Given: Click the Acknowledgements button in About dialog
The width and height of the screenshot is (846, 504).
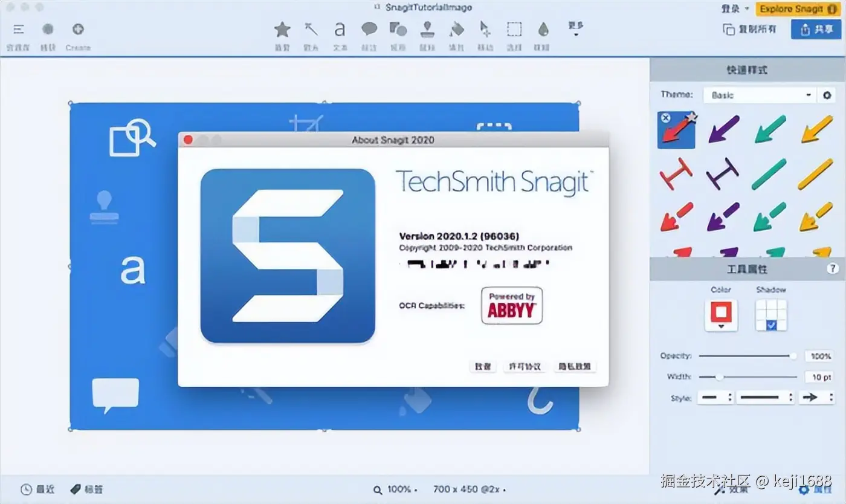Looking at the screenshot, I should pyautogui.click(x=483, y=366).
